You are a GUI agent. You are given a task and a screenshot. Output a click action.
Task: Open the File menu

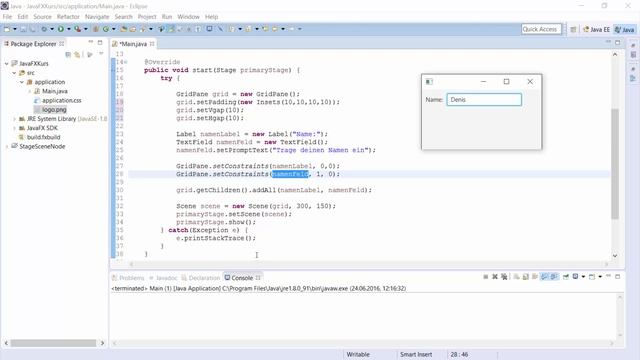click(7, 17)
